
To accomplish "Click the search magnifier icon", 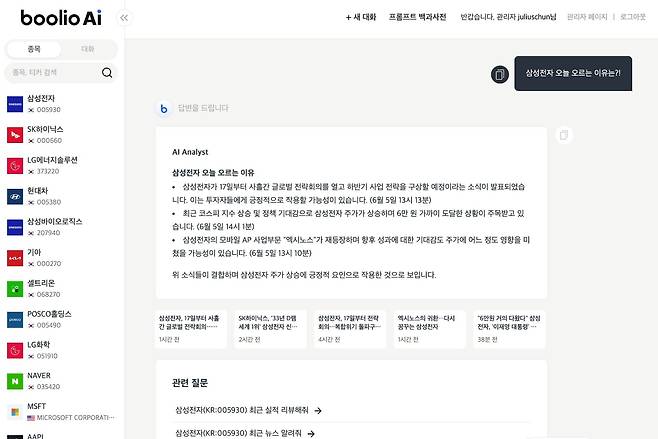I will [x=107, y=73].
